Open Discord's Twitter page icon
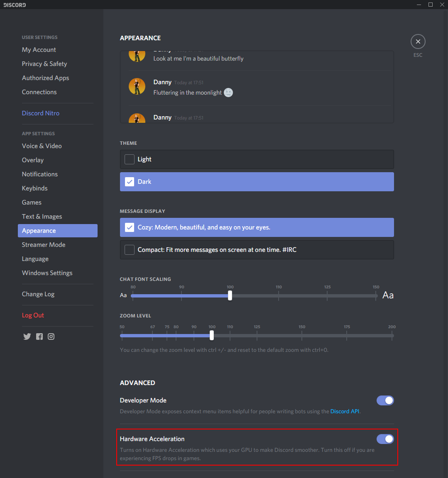This screenshot has height=478, width=448. pyautogui.click(x=27, y=337)
